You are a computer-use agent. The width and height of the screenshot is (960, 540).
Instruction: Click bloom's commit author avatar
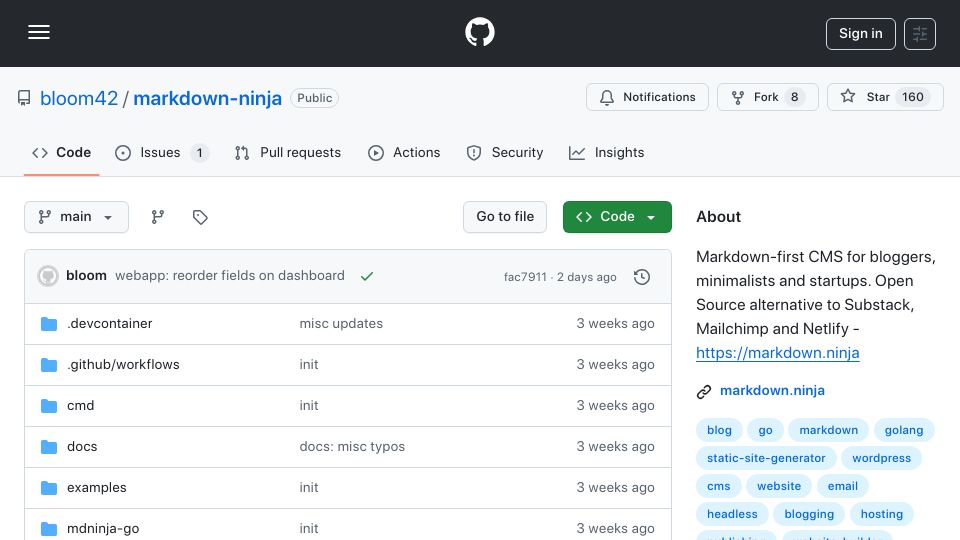coord(48,276)
